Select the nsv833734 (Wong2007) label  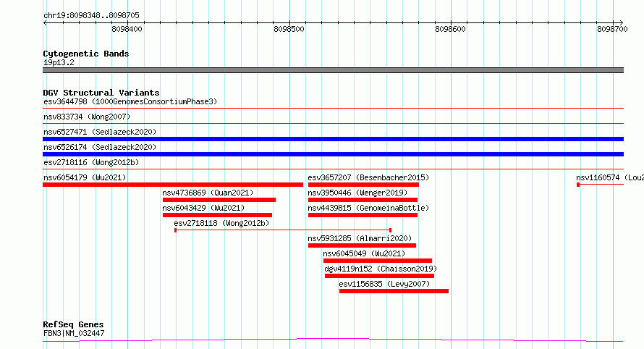[x=87, y=117]
